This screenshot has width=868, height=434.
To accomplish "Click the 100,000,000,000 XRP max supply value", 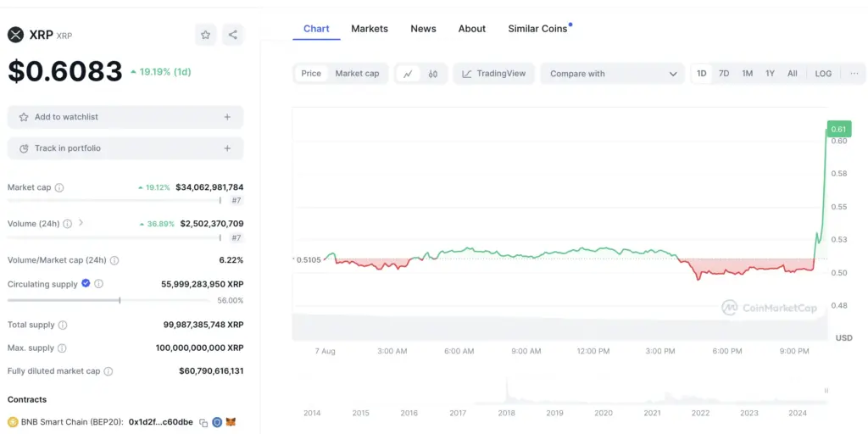I will pyautogui.click(x=199, y=348).
